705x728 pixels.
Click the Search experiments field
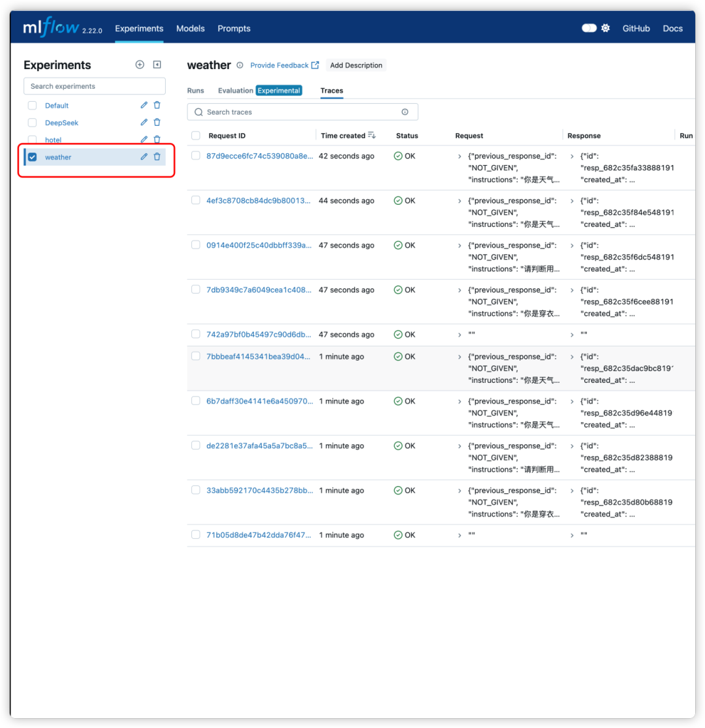point(95,86)
